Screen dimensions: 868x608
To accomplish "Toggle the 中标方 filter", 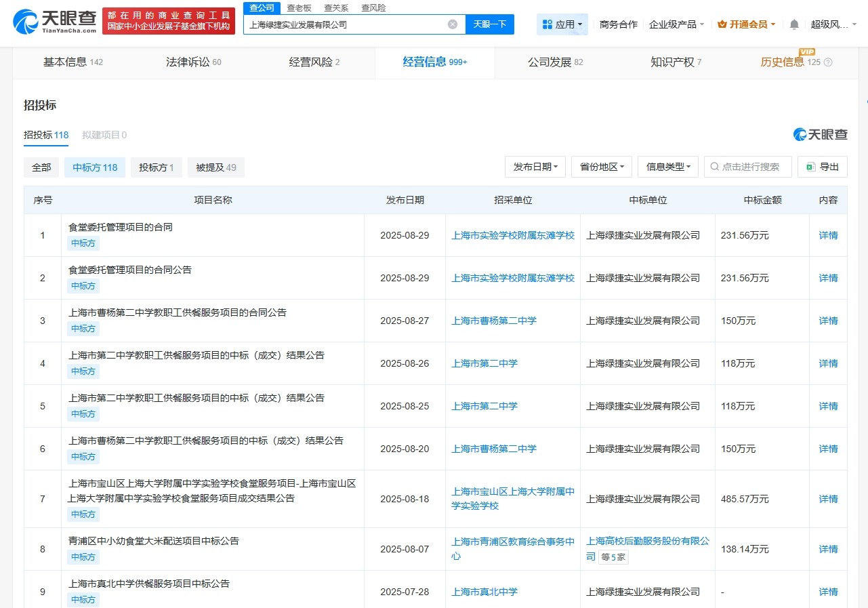I will click(x=94, y=167).
